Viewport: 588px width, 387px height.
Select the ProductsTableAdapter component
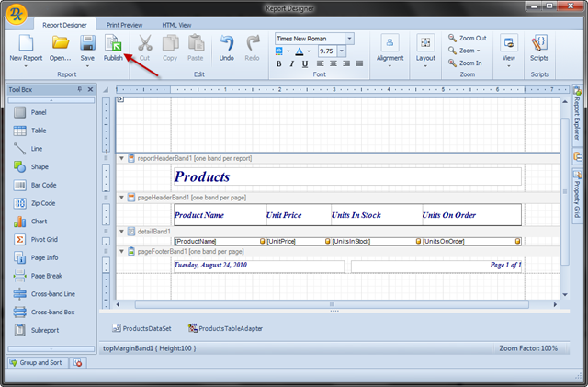(x=225, y=328)
